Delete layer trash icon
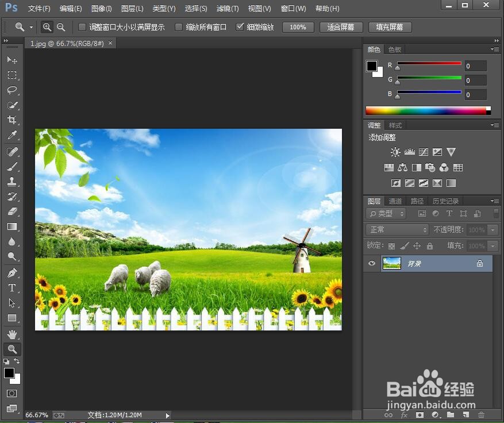This screenshot has width=504, height=423. click(481, 414)
